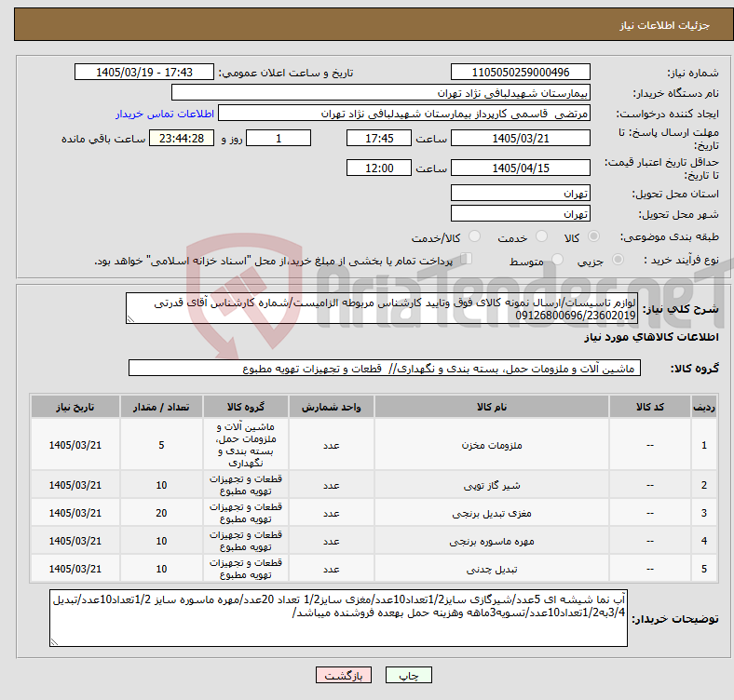Select the شیر گاز توپی table row
The image size is (734, 700).
(x=374, y=485)
